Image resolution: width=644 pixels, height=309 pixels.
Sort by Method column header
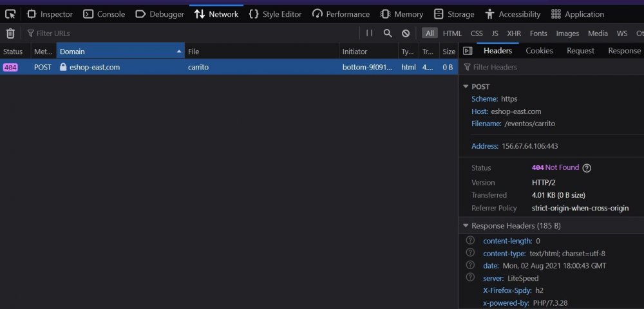coord(44,51)
